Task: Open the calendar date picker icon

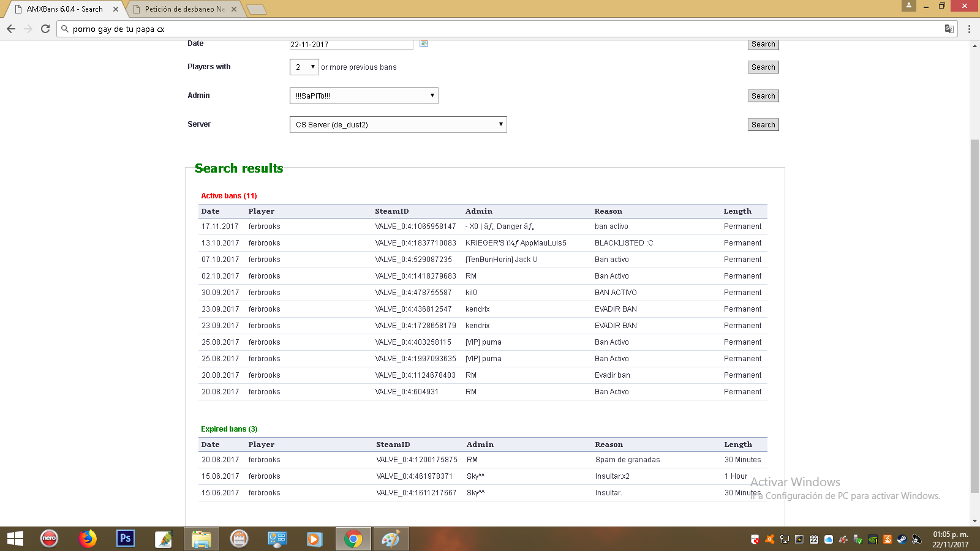Action: tap(424, 43)
